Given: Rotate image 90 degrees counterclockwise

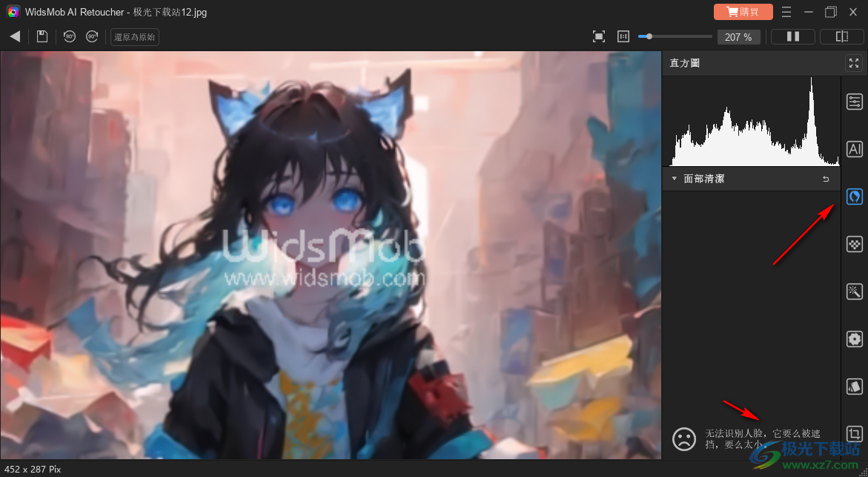Looking at the screenshot, I should [x=69, y=36].
